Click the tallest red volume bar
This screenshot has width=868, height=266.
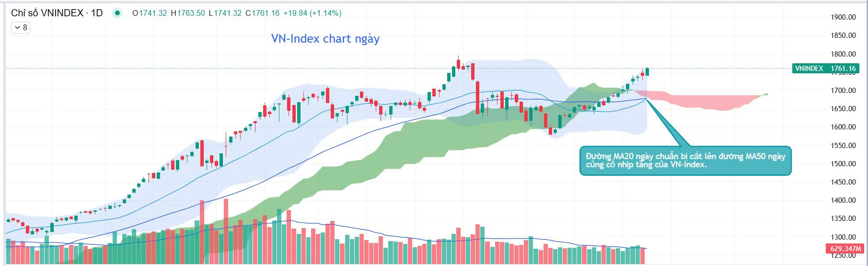point(226,230)
